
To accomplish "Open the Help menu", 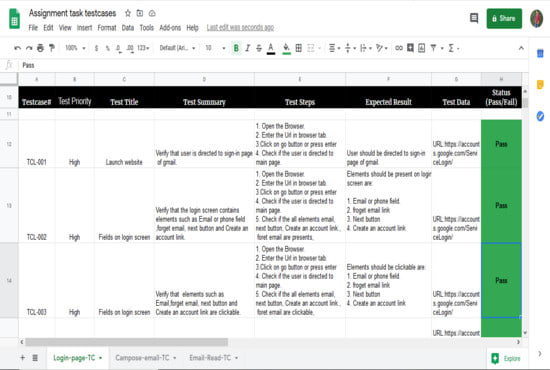I will (x=192, y=28).
